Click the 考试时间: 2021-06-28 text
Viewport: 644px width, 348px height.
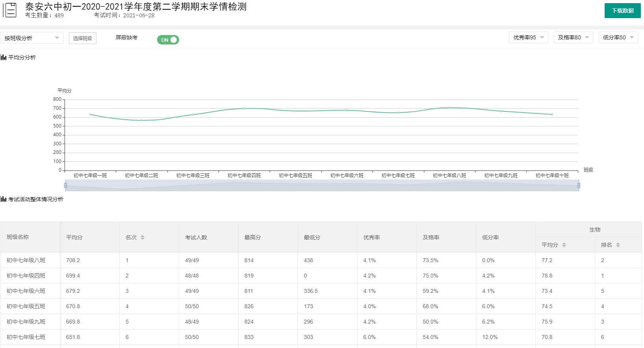tap(124, 15)
